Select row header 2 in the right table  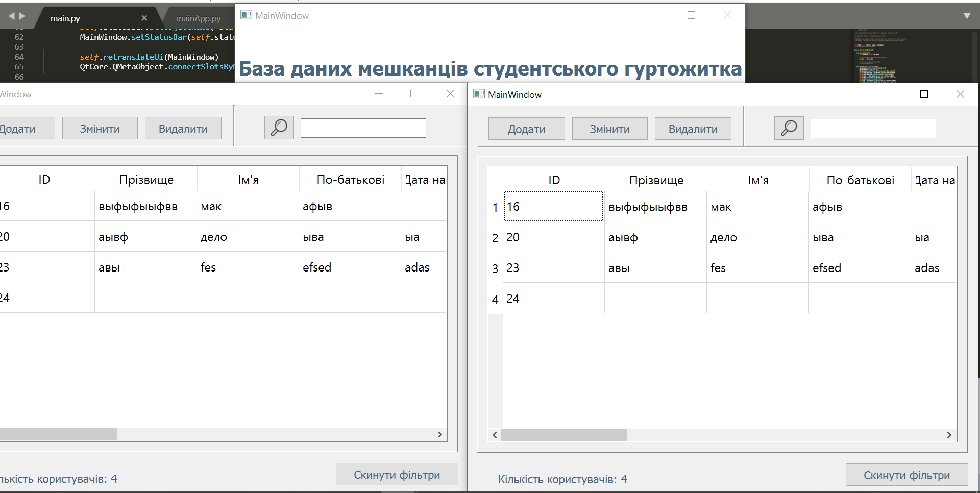click(495, 238)
